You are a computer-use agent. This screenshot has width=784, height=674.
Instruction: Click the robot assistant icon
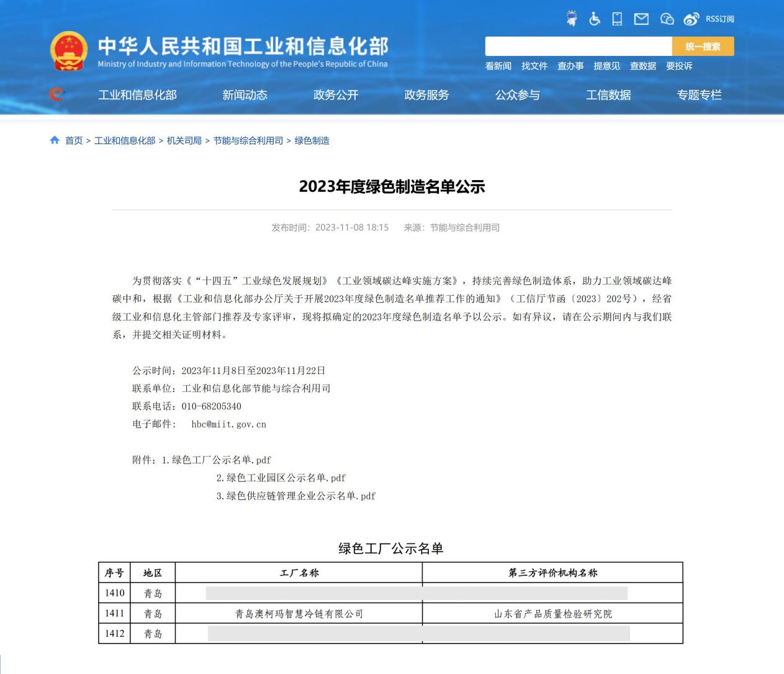571,19
